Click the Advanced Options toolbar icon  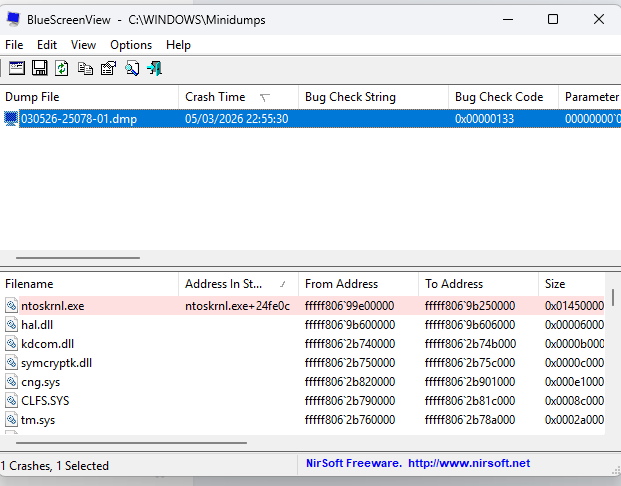(16, 68)
